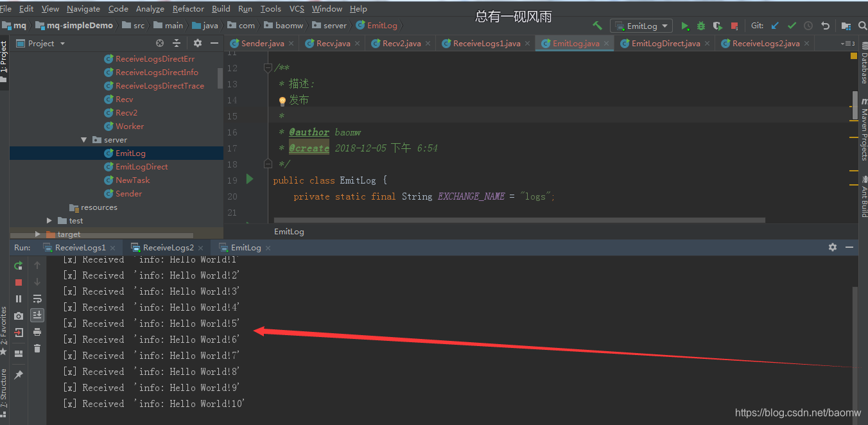Open the Favorites tool window
The image size is (868, 425).
(x=4, y=332)
